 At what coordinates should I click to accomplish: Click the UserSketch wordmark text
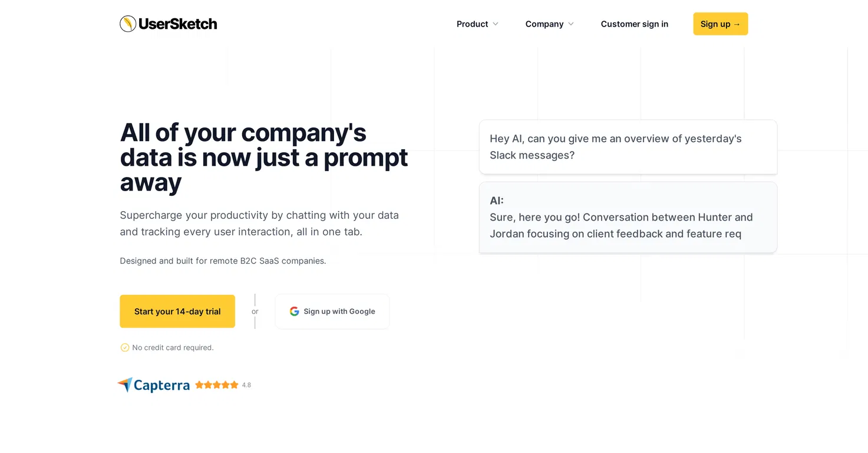coord(178,24)
